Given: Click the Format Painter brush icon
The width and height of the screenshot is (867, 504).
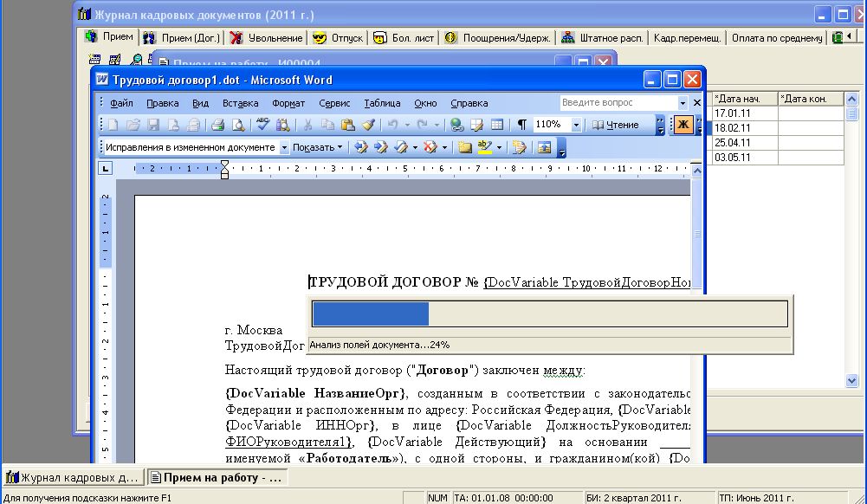Looking at the screenshot, I should (367, 125).
